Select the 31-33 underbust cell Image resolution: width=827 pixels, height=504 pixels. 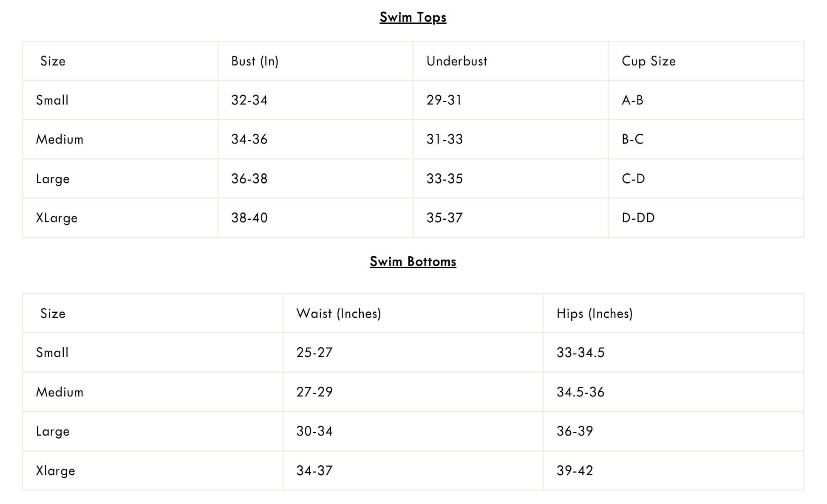[445, 139]
